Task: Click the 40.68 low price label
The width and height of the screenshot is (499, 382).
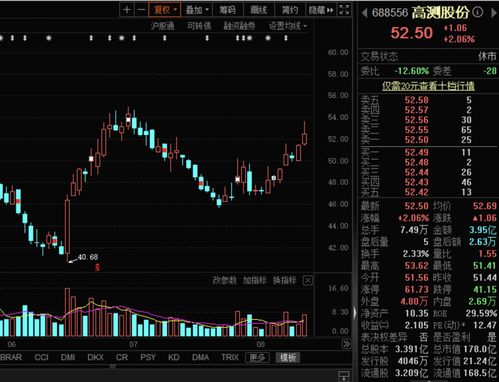Action: click(x=88, y=257)
